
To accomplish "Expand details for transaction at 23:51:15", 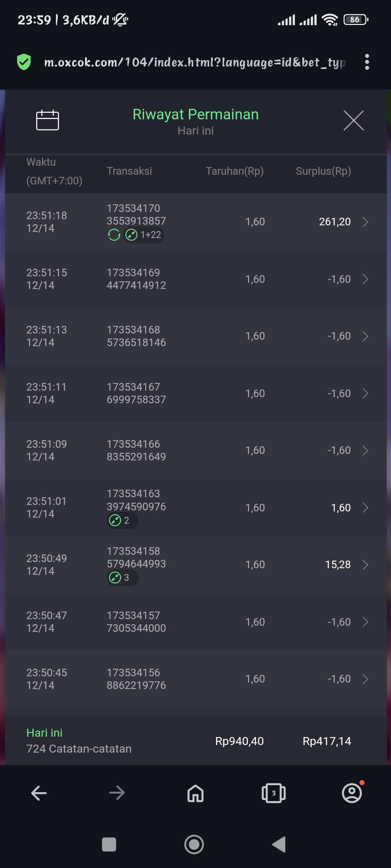I will [x=365, y=279].
